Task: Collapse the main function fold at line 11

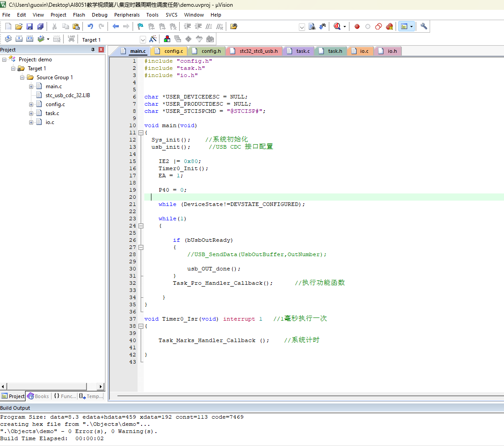Action: 141,133
